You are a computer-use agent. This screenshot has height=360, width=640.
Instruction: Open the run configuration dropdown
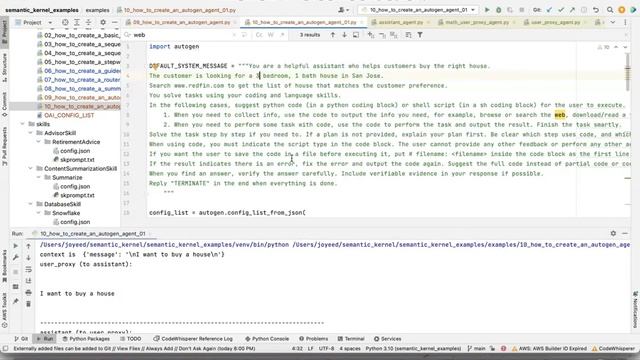(x=418, y=9)
